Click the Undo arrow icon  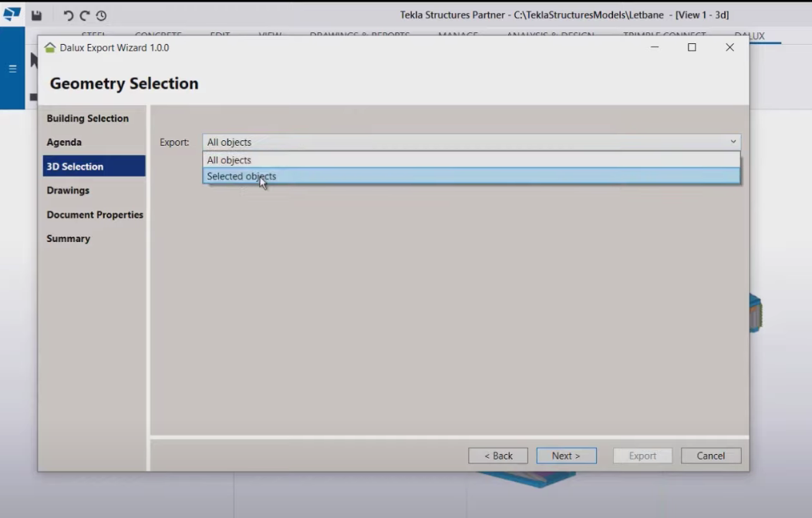click(68, 15)
